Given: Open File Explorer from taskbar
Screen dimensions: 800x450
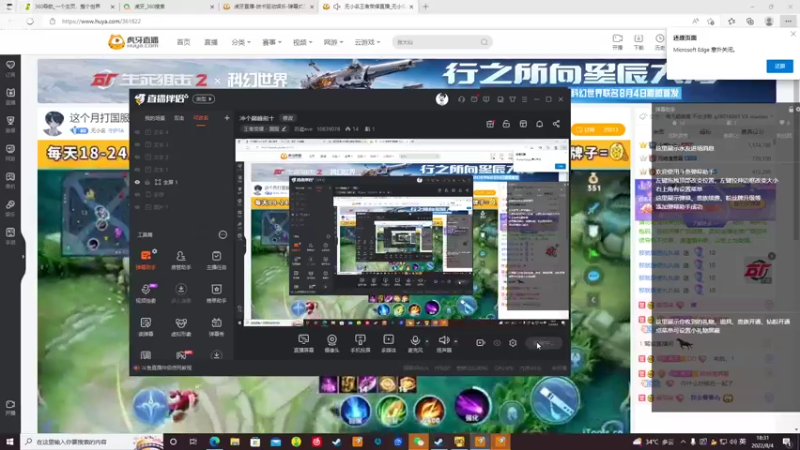Looking at the screenshot, I should [x=235, y=442].
